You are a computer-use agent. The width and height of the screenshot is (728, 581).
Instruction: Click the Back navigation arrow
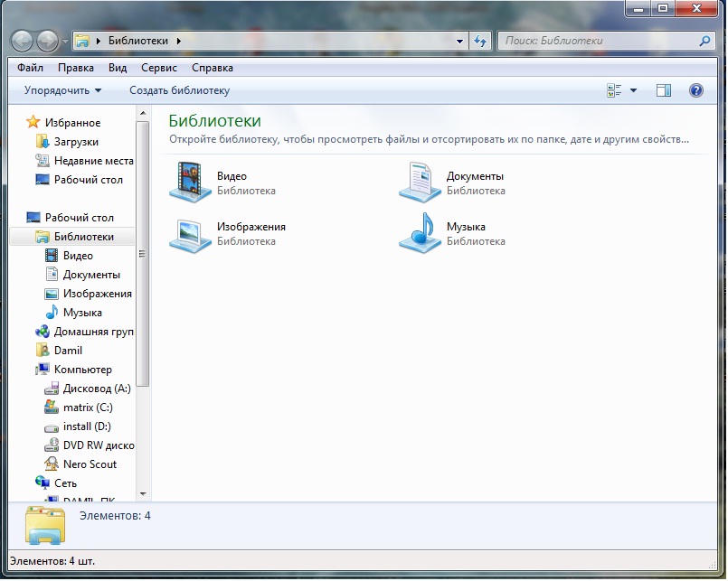tap(22, 41)
